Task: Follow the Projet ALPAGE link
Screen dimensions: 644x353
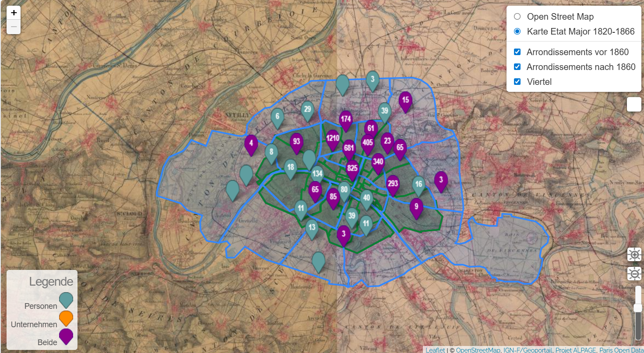Action: pyautogui.click(x=576, y=350)
